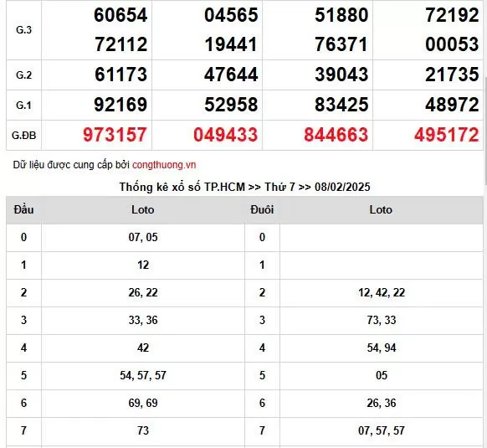
Task: Click the statistics title Thống kê xổ số TP.HCM
Action: (182, 188)
